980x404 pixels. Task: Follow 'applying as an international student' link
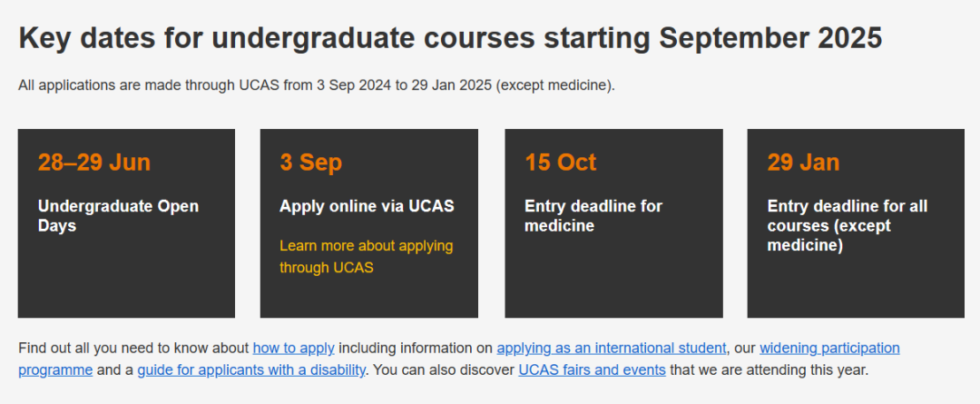point(612,348)
